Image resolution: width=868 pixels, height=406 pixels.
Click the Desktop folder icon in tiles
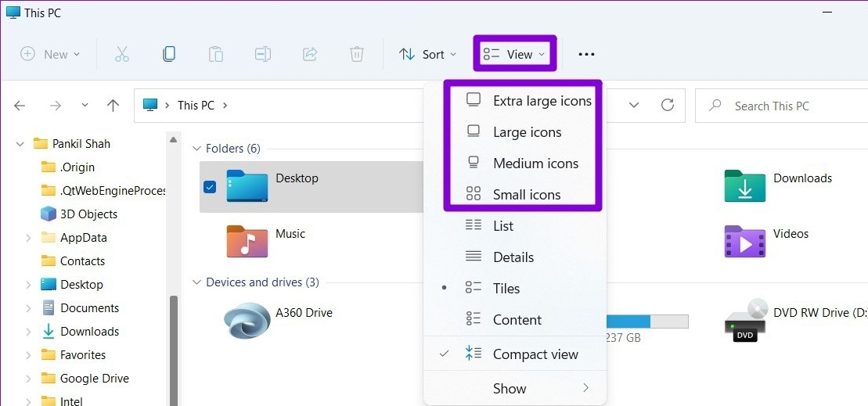(247, 186)
